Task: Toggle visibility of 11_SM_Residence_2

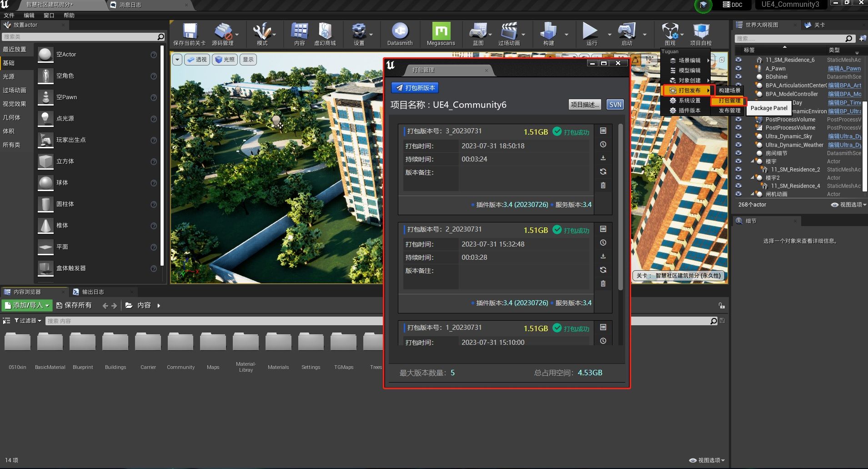Action: coord(738,170)
